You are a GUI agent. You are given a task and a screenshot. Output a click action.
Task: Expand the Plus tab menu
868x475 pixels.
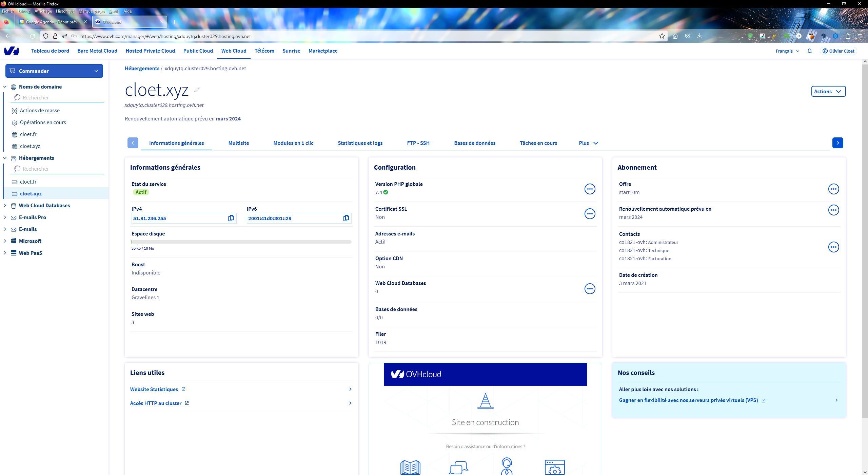[588, 143]
